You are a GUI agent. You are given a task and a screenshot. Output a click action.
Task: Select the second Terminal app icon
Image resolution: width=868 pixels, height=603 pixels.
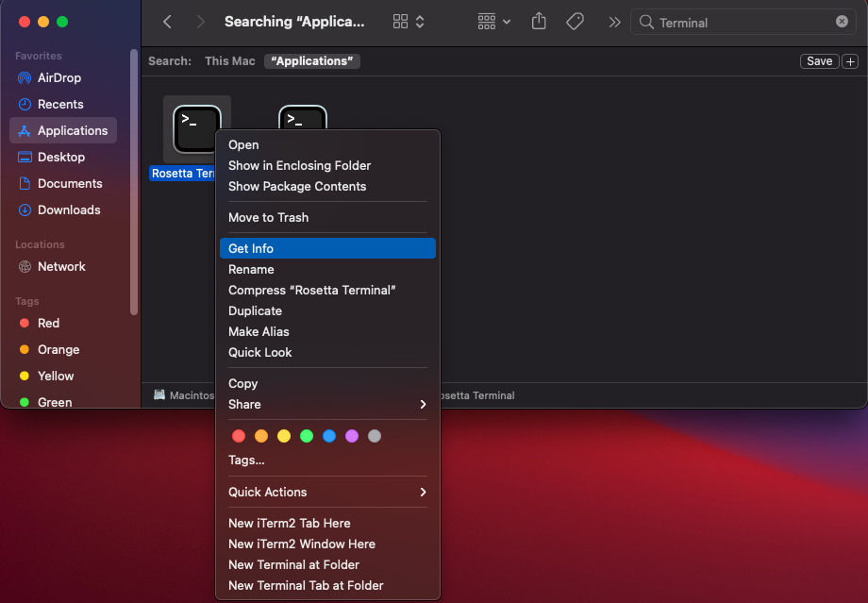(302, 117)
